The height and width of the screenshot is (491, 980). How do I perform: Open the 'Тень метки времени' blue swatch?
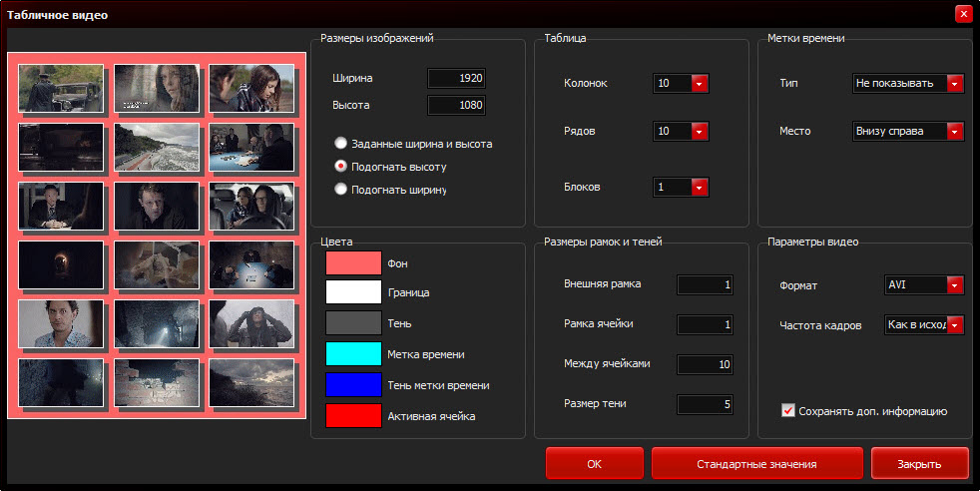353,385
